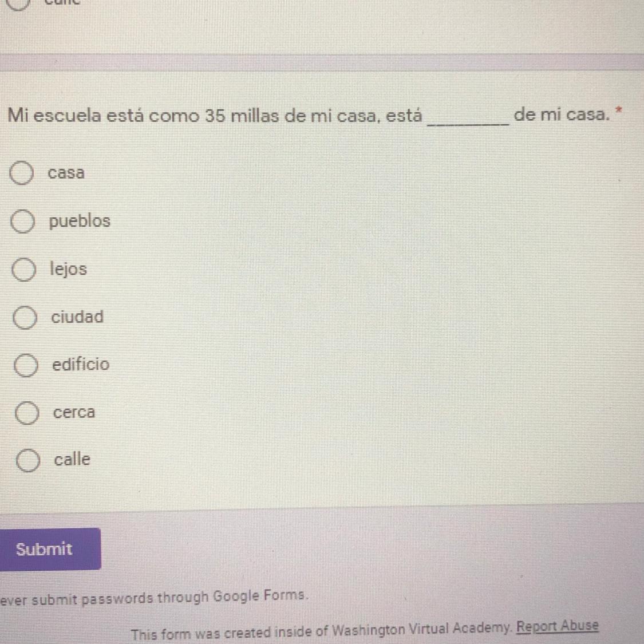Select the 'casa' radio button

coord(22,173)
